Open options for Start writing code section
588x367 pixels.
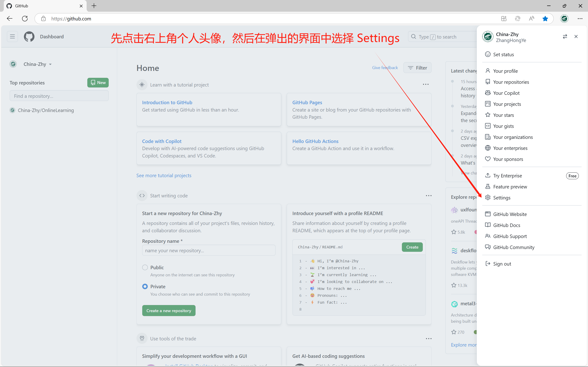point(429,196)
